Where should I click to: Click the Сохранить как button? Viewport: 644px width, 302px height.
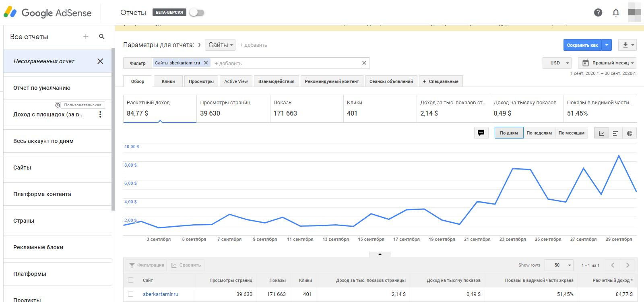(x=582, y=45)
